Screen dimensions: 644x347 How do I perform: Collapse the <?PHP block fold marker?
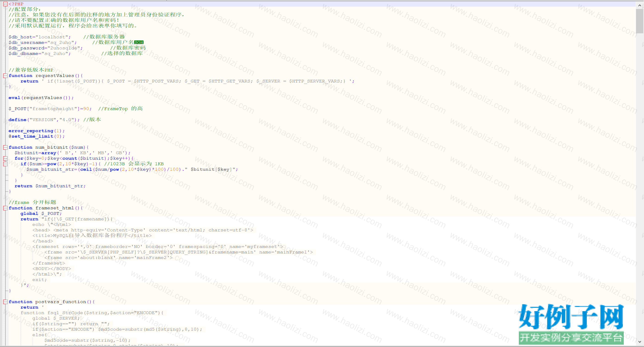click(5, 4)
